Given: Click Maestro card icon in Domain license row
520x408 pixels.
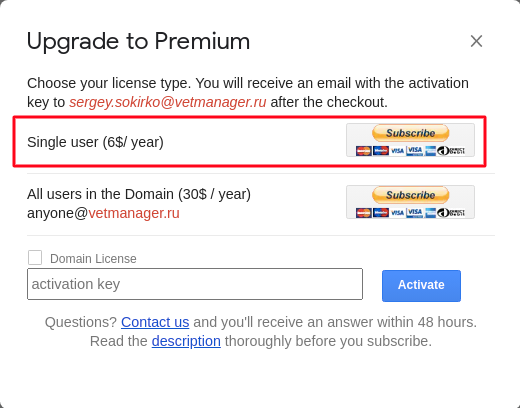Looking at the screenshot, I should [x=381, y=213].
